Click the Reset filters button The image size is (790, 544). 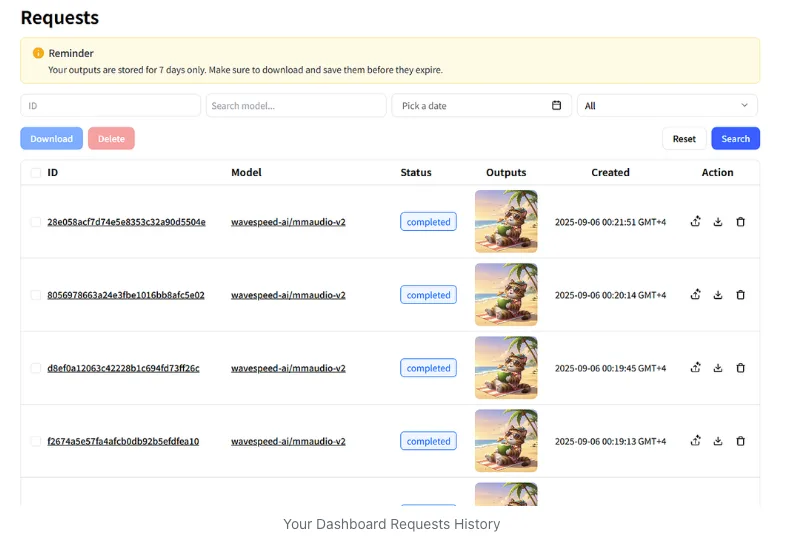click(x=684, y=139)
